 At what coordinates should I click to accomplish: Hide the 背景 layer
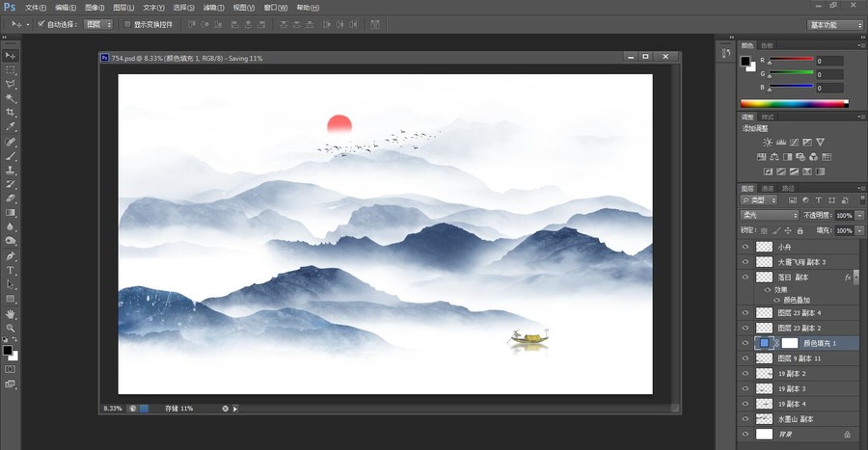click(746, 435)
